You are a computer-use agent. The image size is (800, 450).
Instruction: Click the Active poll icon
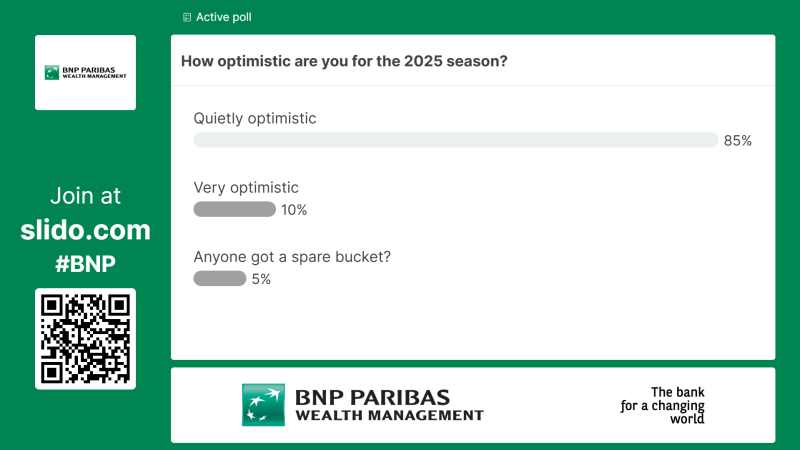click(187, 17)
